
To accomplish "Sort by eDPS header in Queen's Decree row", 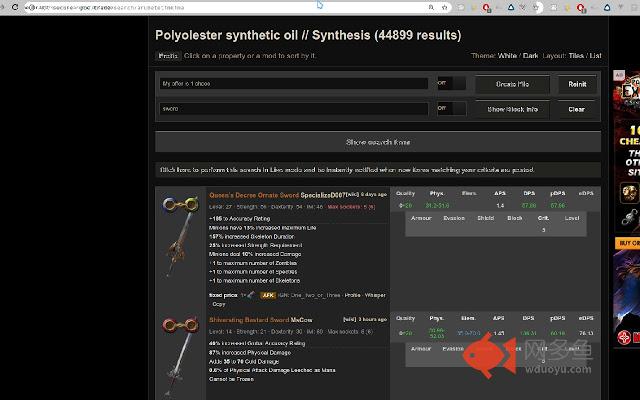I will coord(586,193).
